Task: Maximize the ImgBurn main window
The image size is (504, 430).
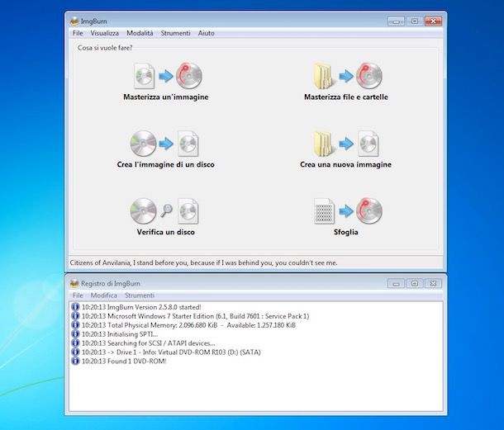Action: pyautogui.click(x=415, y=21)
